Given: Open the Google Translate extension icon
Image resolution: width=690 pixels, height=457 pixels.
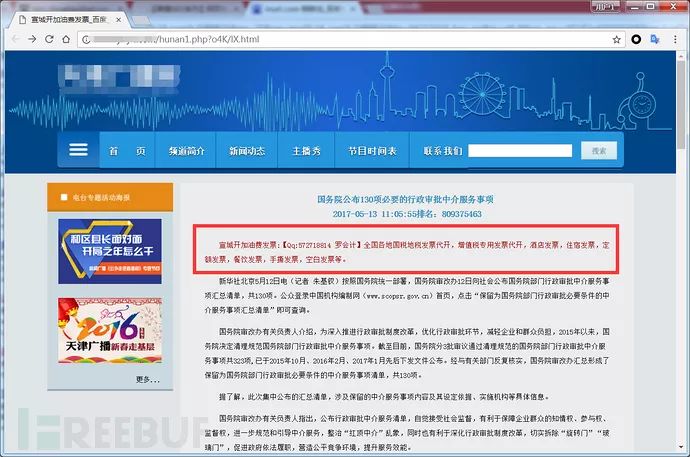Looking at the screenshot, I should (655, 39).
